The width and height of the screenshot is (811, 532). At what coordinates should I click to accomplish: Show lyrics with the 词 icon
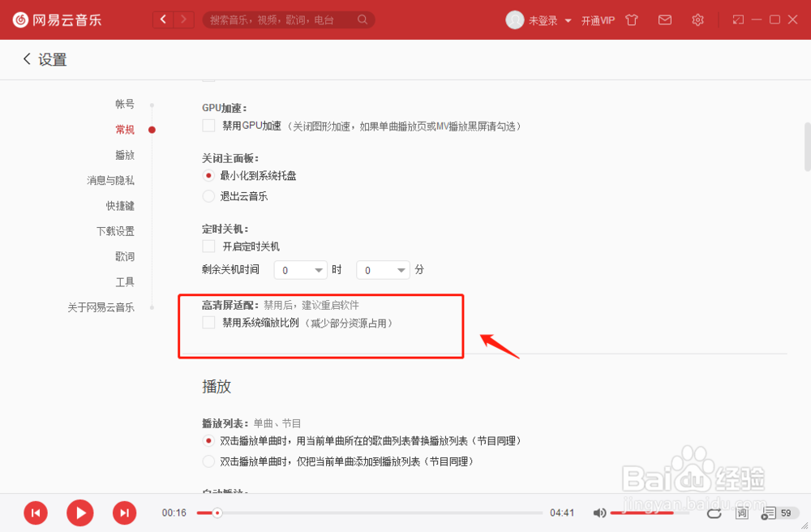click(742, 513)
